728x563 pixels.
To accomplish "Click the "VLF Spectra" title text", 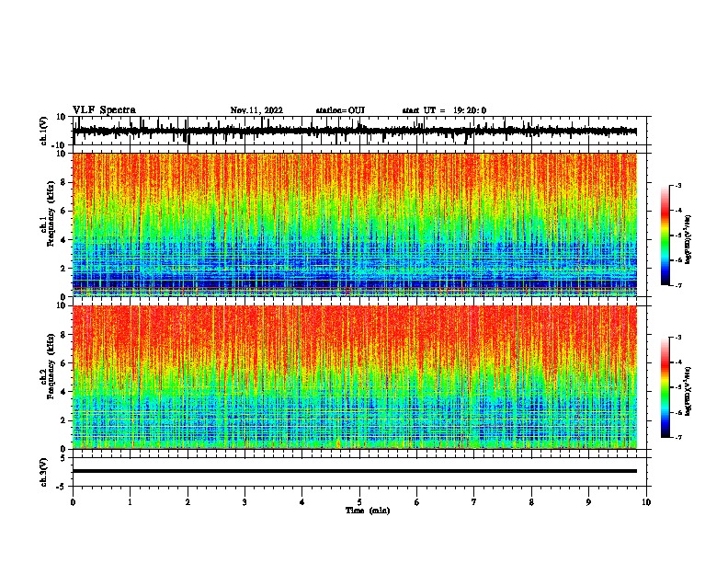I will (x=104, y=110).
